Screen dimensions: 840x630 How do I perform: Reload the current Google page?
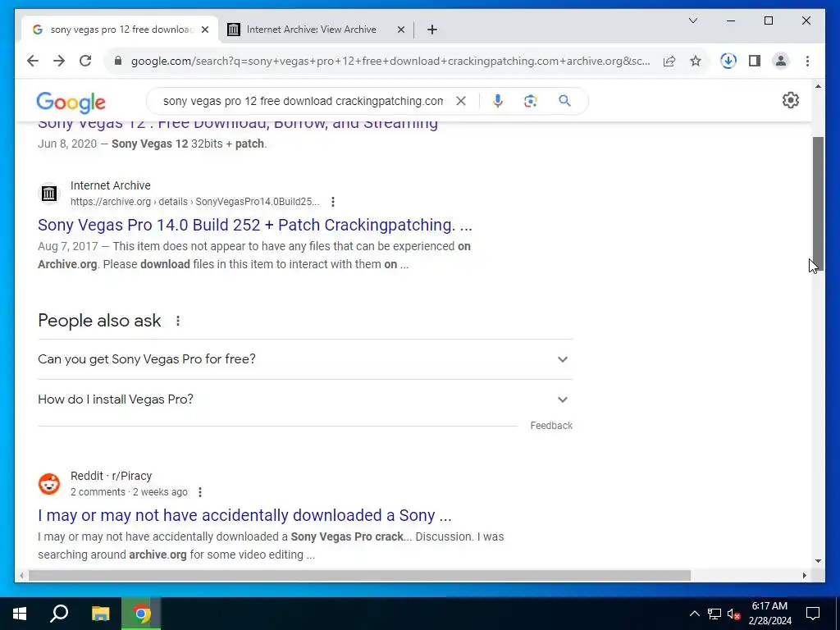tap(85, 61)
